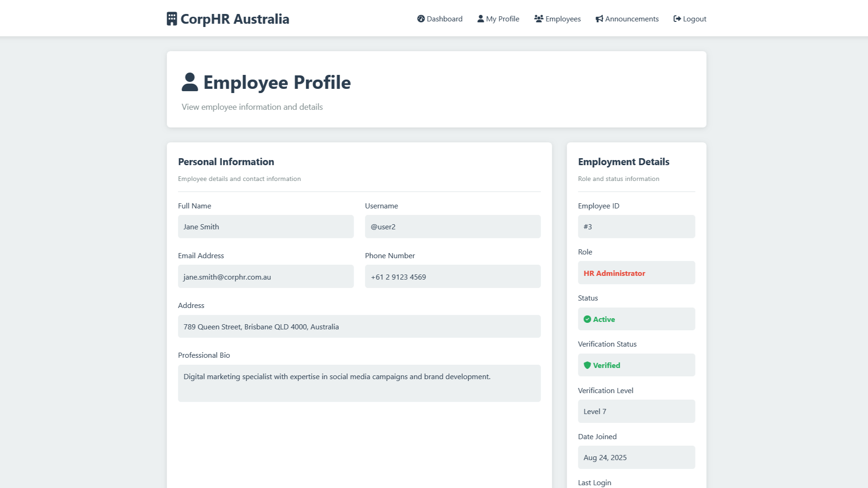Click the Logout arrow icon

[677, 19]
